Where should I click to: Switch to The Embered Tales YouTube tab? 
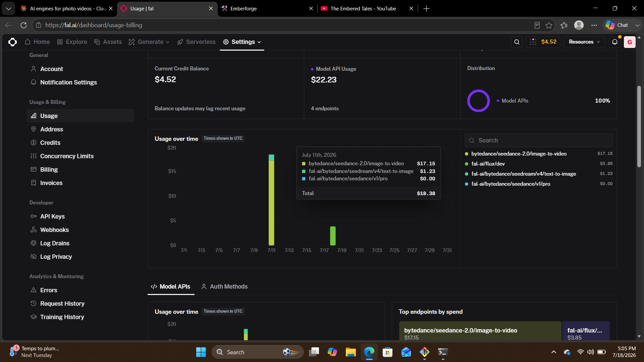tap(367, 9)
